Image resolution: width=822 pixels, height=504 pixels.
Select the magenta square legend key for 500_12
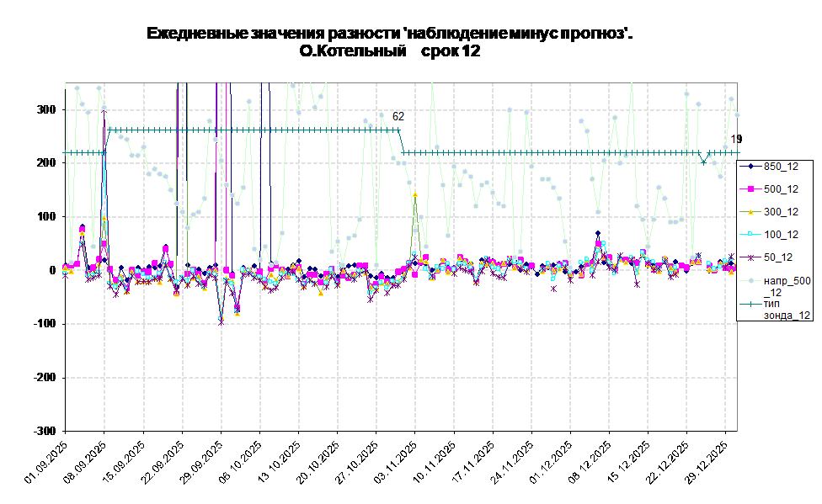click(x=750, y=189)
